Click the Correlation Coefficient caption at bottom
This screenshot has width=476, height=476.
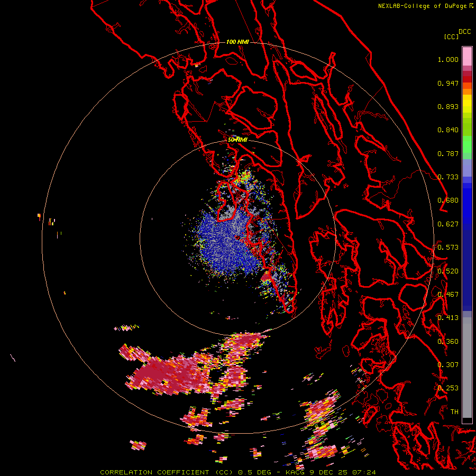pyautogui.click(x=238, y=472)
